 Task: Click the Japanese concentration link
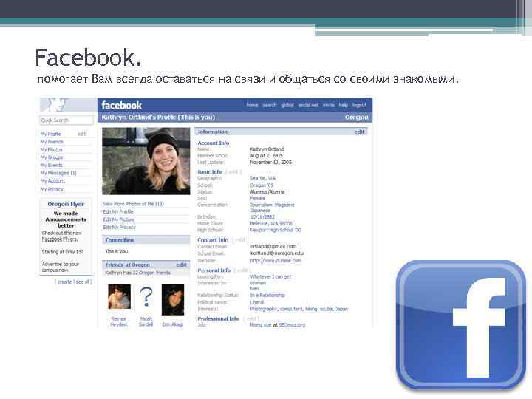coord(260,211)
